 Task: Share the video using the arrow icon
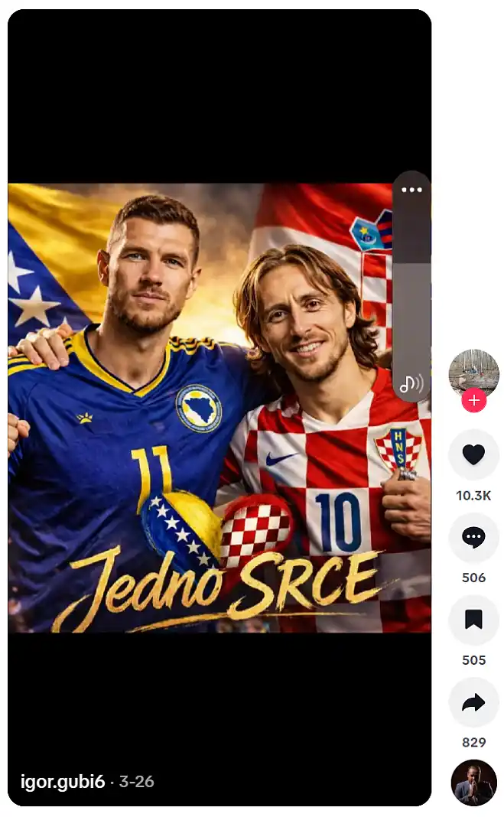pyautogui.click(x=473, y=702)
